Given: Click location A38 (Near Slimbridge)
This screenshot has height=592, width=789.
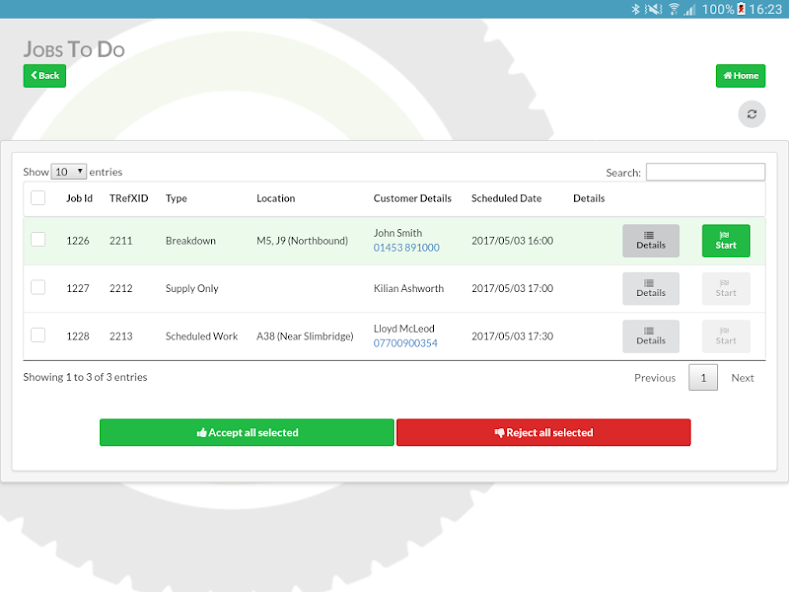Looking at the screenshot, I should [305, 336].
